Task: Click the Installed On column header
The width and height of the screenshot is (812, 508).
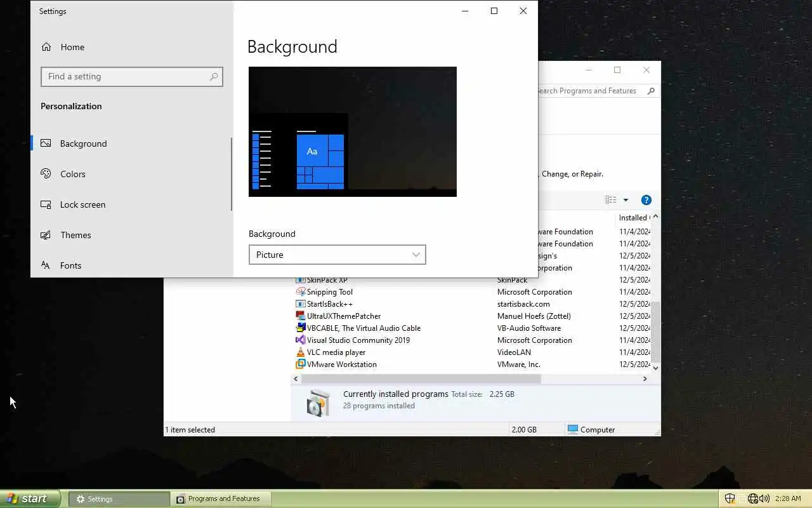Action: coord(633,218)
